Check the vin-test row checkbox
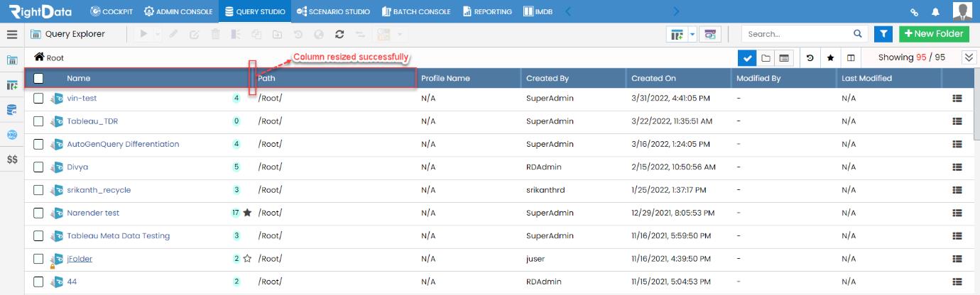The height and width of the screenshot is (295, 980). 38,99
